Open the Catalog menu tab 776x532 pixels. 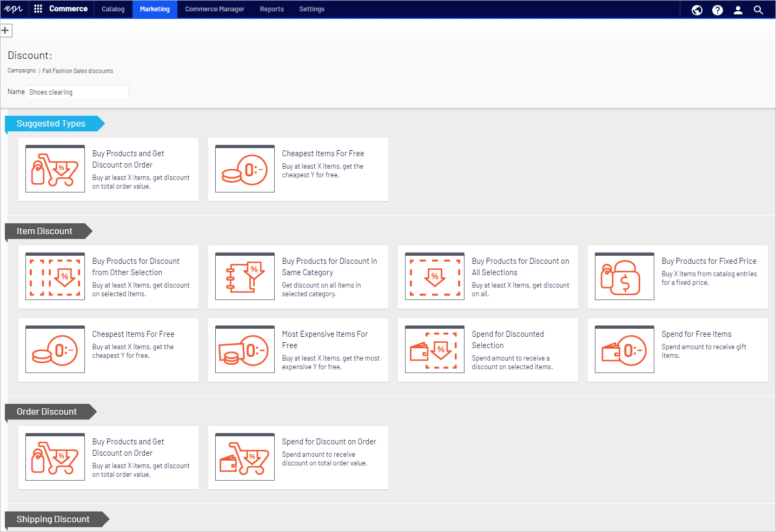pyautogui.click(x=113, y=9)
